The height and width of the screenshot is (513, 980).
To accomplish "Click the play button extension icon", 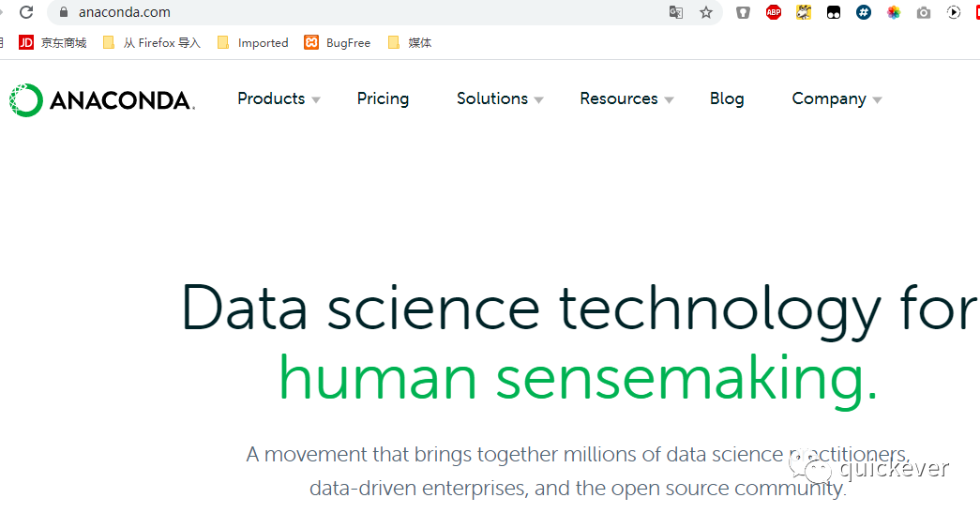I will click(x=954, y=12).
